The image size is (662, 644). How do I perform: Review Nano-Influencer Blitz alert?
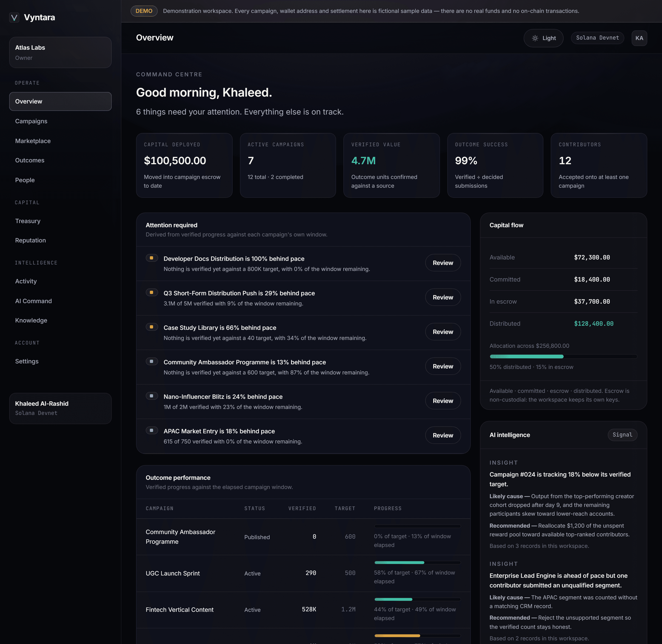tap(443, 401)
